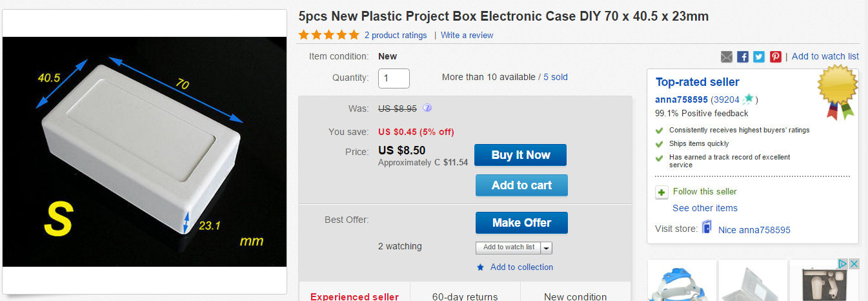Screen dimensions: 868x301
Task: Pin this item on Pinterest
Action: click(x=775, y=57)
